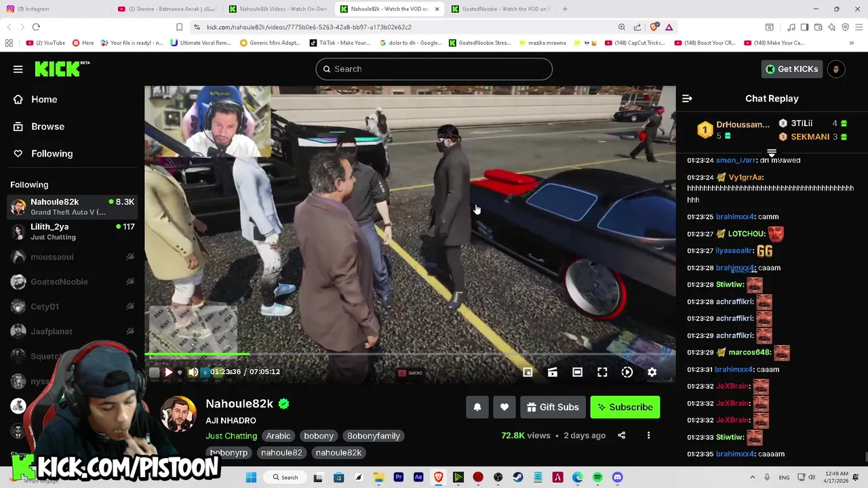The height and width of the screenshot is (488, 868).
Task: Show hidden system tray icons
Action: point(752,477)
